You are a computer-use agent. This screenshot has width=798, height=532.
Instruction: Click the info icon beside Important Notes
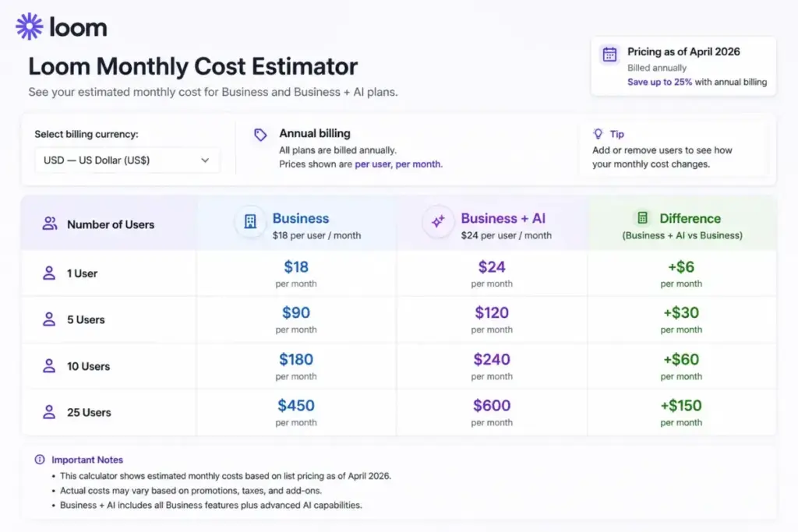[x=40, y=460]
